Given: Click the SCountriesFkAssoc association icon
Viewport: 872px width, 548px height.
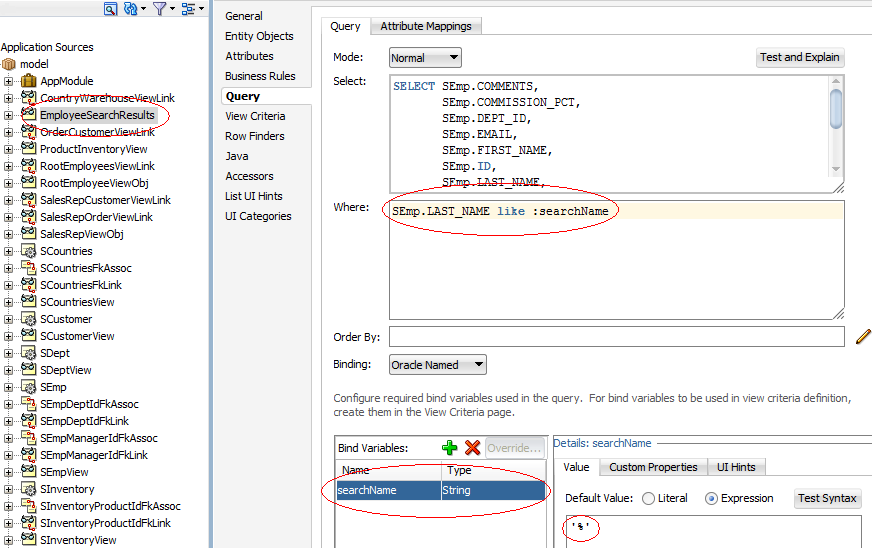Looking at the screenshot, I should coord(28,268).
